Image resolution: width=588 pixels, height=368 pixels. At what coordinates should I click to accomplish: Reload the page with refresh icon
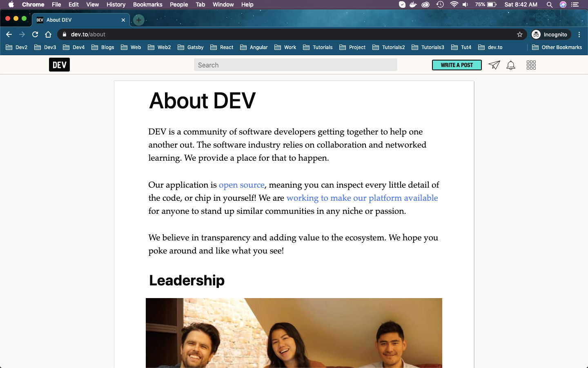pyautogui.click(x=35, y=34)
